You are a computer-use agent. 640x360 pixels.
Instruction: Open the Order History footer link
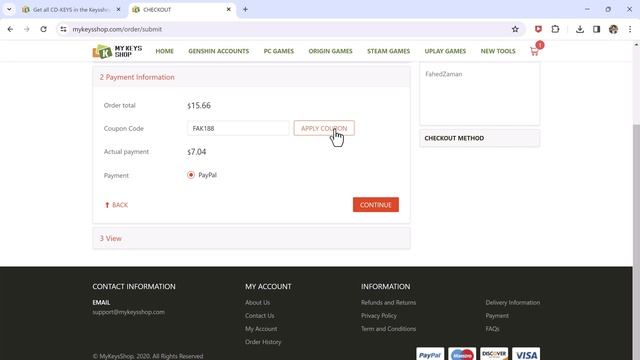point(263,342)
